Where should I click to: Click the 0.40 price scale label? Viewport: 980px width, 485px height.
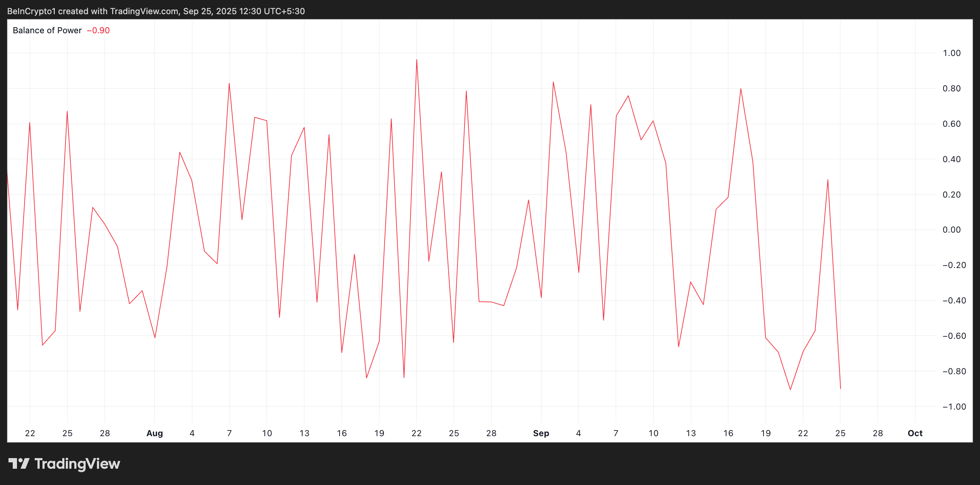(x=951, y=159)
